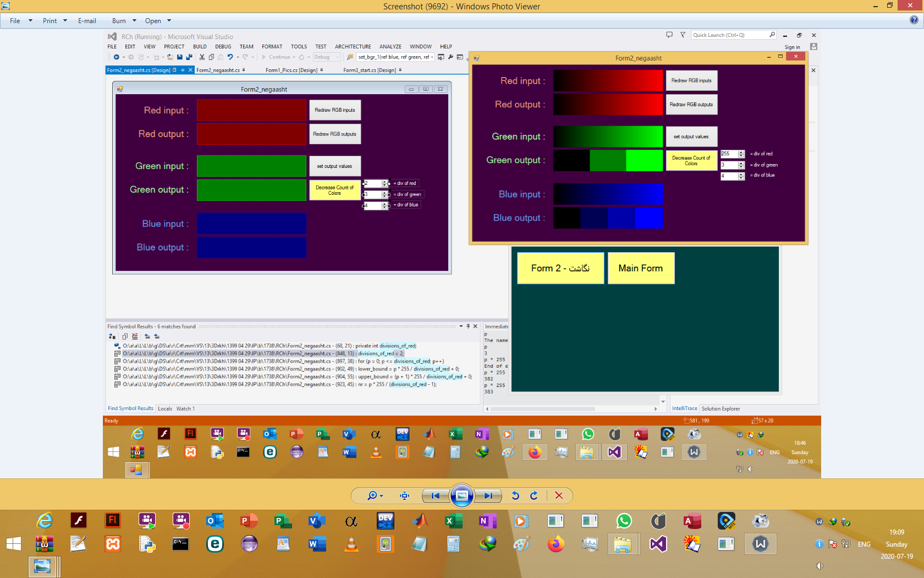
Task: Go to the previous photo
Action: (x=435, y=495)
